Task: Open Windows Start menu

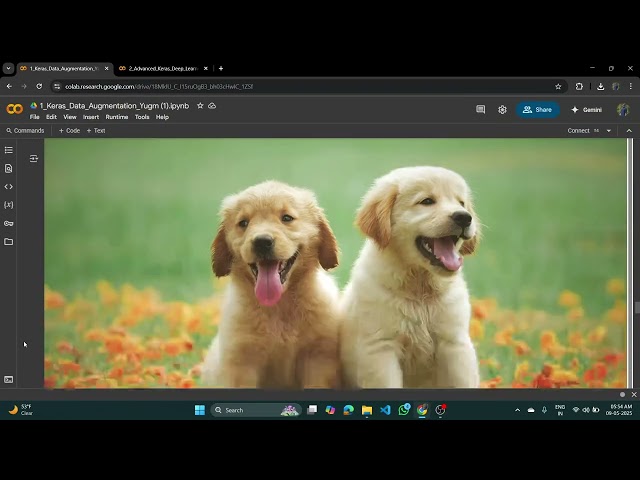Action: 200,410
